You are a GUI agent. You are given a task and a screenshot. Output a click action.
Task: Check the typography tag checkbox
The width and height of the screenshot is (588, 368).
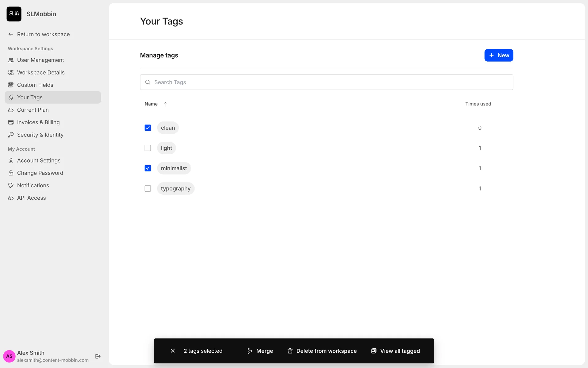[x=148, y=189]
